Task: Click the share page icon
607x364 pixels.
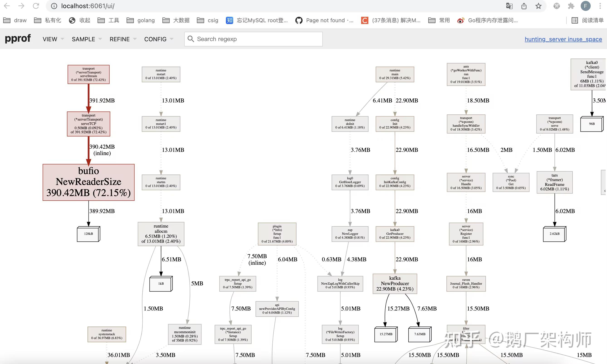Action: coord(524,6)
